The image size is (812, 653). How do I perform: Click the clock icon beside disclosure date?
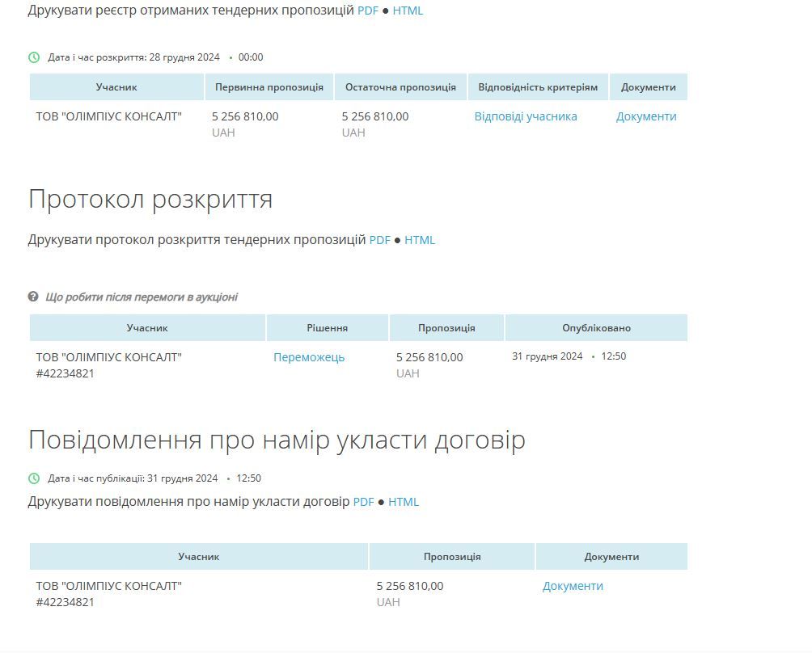click(32, 57)
